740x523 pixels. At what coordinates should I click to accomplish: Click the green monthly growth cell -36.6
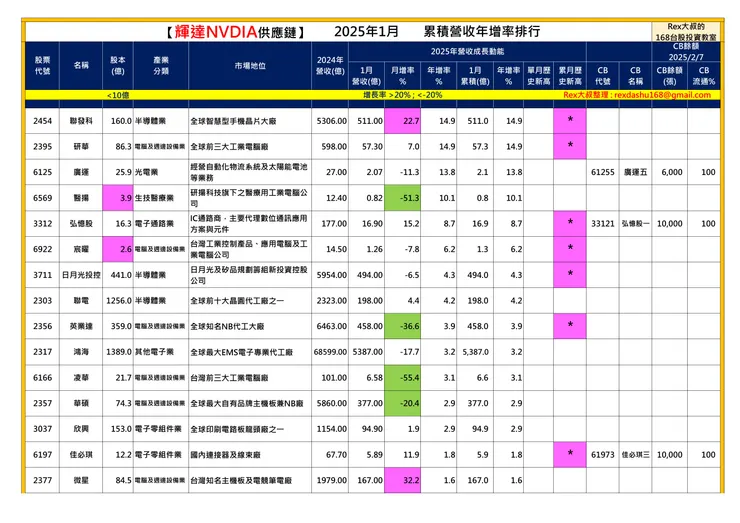(x=403, y=326)
